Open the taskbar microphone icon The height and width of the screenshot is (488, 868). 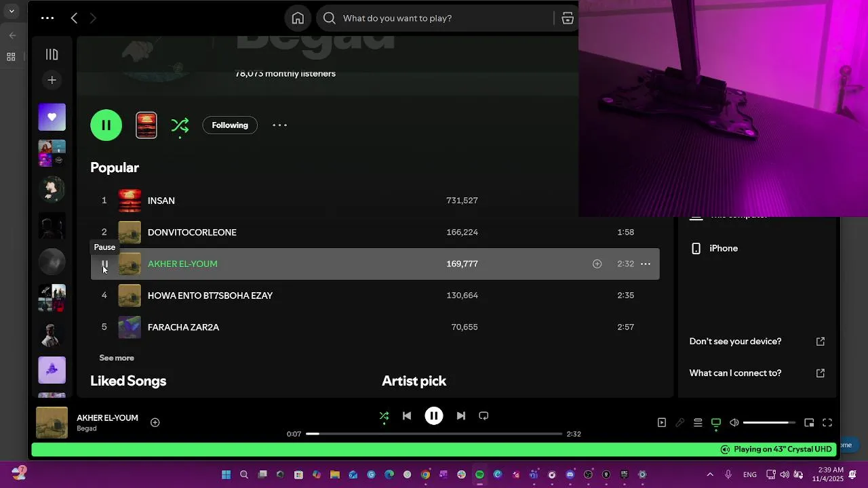tap(728, 474)
